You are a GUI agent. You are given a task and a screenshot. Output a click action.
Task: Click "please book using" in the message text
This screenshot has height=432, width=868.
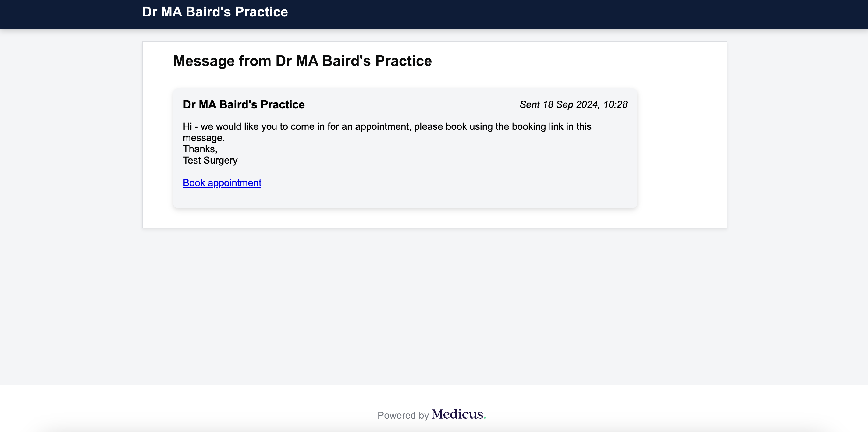454,127
